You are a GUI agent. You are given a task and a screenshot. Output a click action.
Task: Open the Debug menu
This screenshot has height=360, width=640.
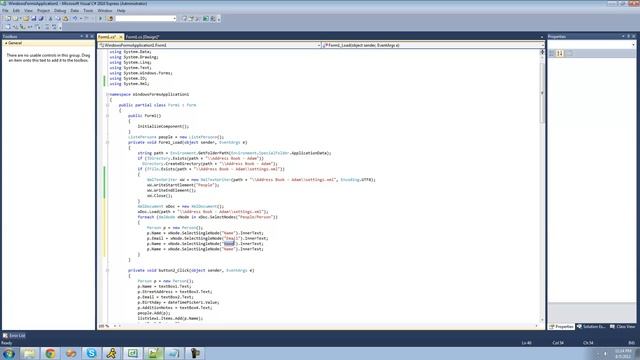tap(60, 11)
